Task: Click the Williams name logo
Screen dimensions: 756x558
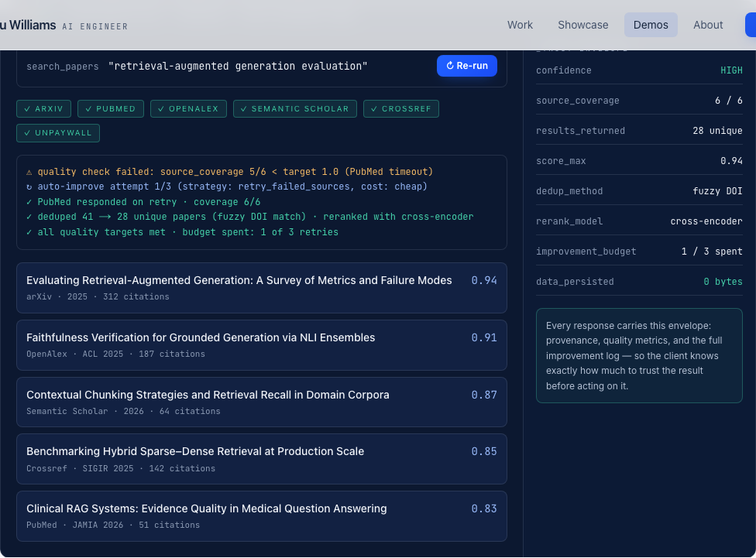Action: click(x=28, y=25)
